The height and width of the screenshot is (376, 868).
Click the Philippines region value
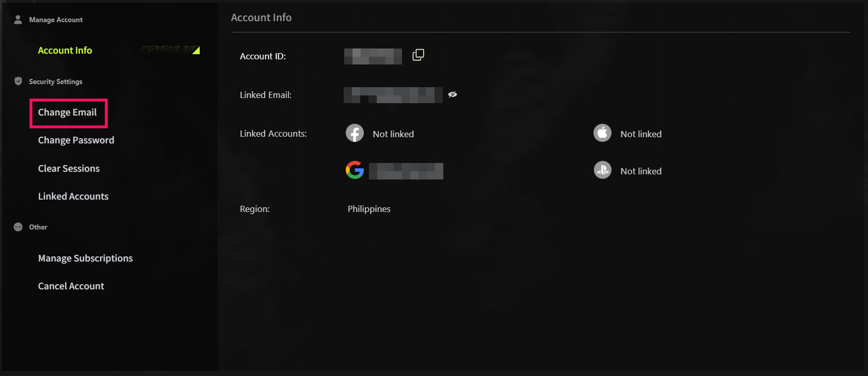pos(369,209)
